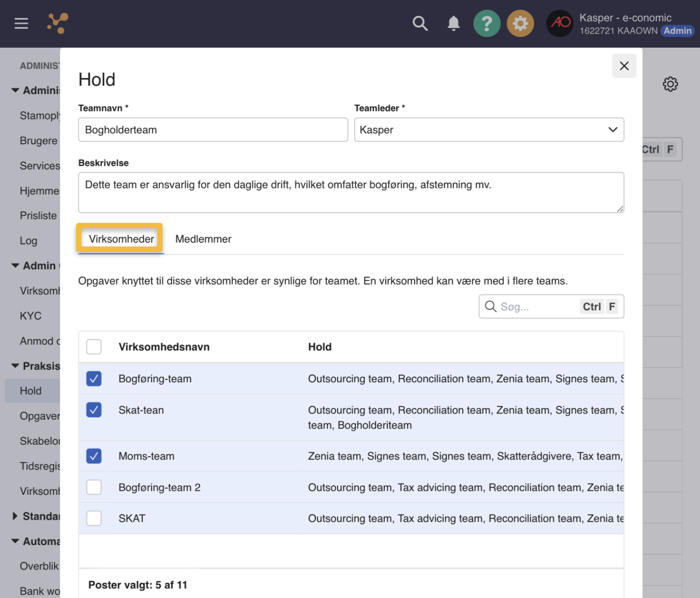The image size is (700, 598).
Task: Open the hamburger navigation menu
Action: [21, 23]
